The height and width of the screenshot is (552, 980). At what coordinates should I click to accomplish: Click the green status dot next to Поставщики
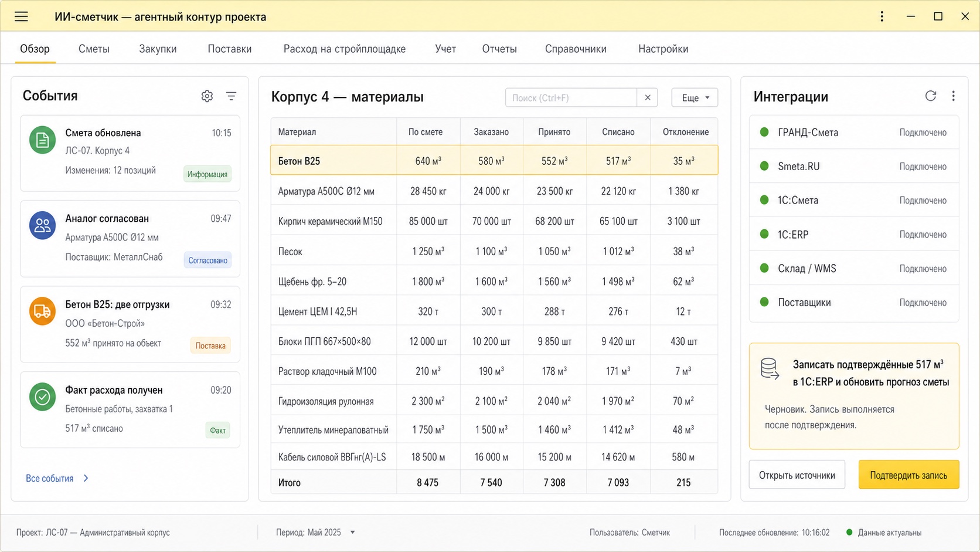pos(764,302)
